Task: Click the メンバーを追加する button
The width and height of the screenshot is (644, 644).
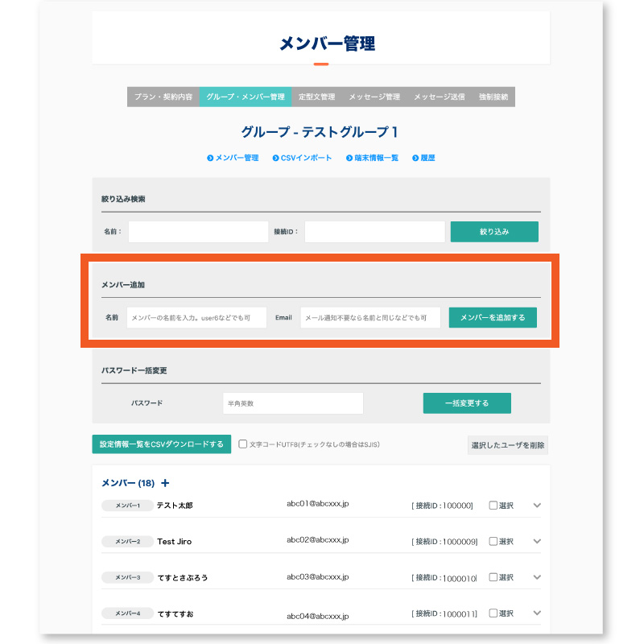Action: pyautogui.click(x=494, y=317)
